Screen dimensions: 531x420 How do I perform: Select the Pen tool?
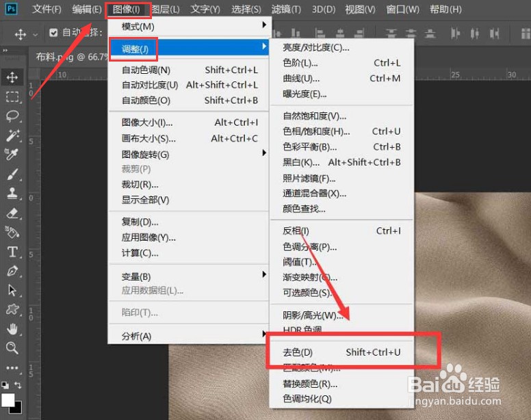tap(12, 271)
